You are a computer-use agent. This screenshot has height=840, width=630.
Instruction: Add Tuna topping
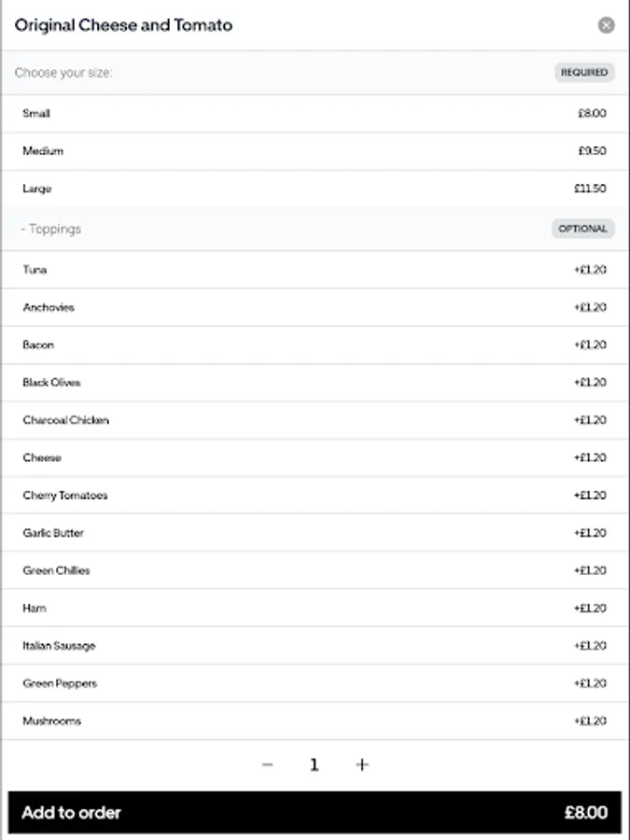click(x=315, y=270)
